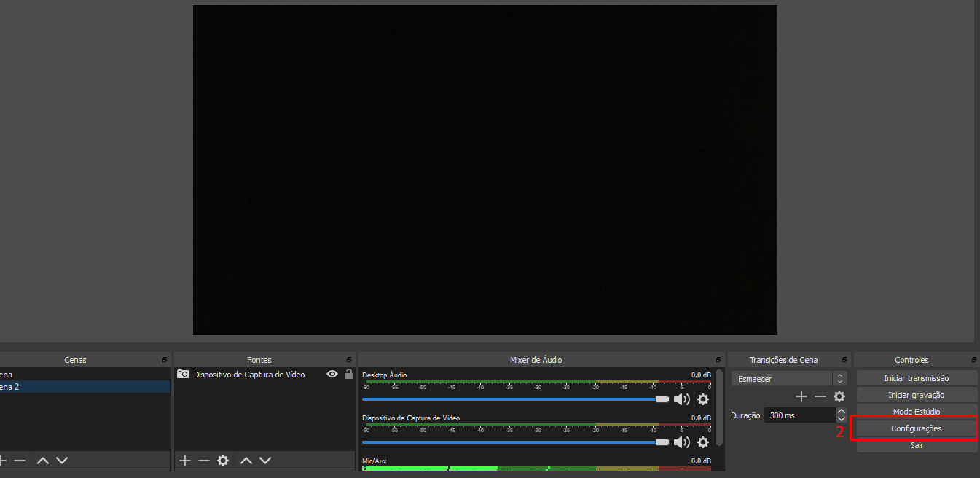
Task: Mute Dispositivo de Captura de Vídeo audio
Action: [682, 442]
